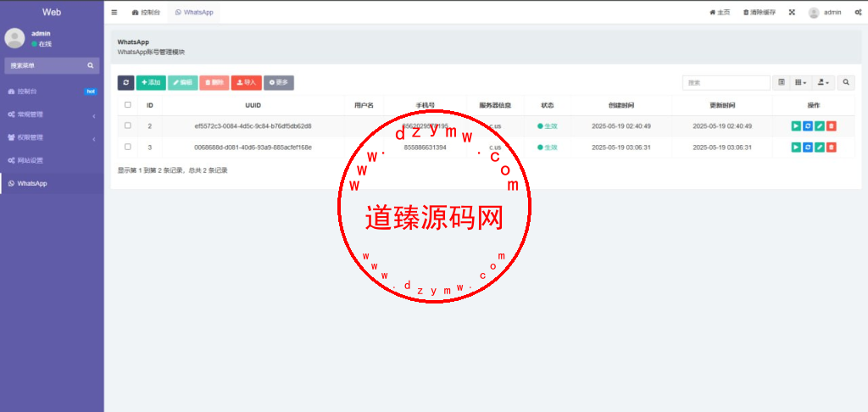Select all rows via header checkbox

click(128, 104)
